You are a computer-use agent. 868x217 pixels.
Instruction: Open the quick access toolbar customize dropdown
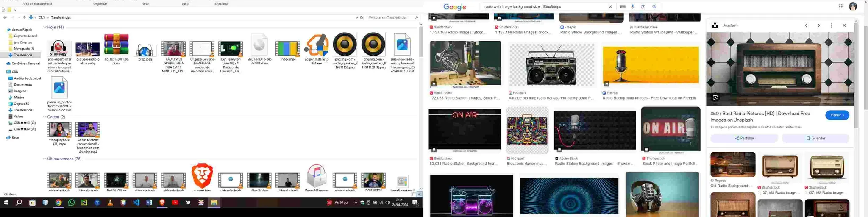click(15, 9)
